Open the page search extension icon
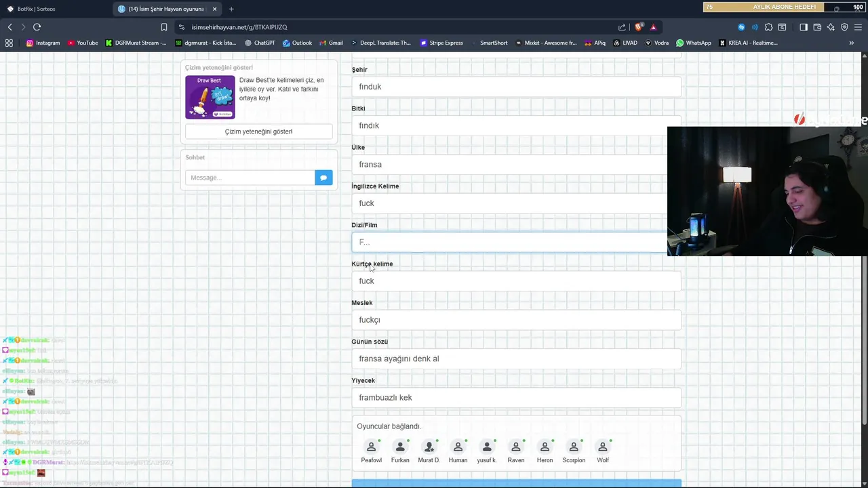868x488 pixels. point(782,27)
